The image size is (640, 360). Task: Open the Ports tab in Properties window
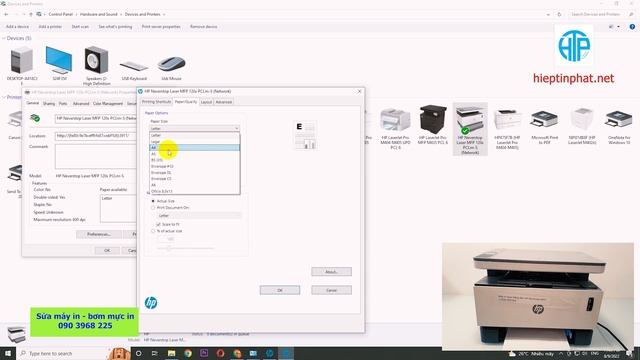[63, 104]
